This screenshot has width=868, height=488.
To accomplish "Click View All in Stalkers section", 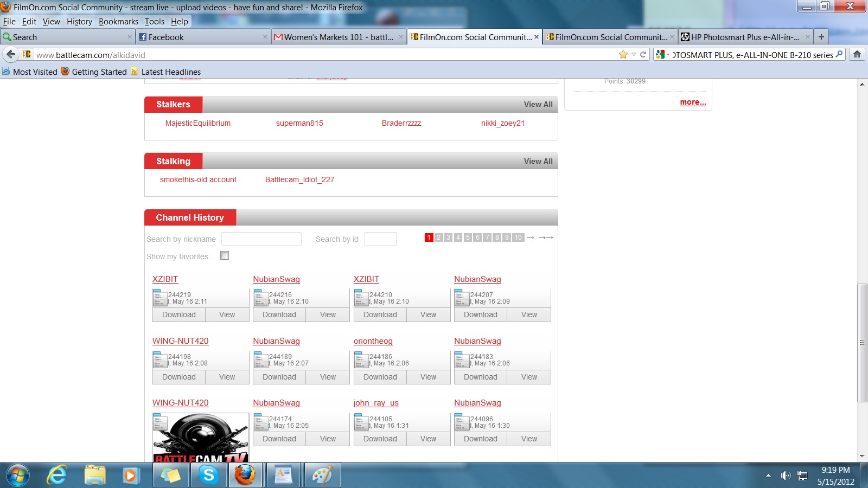I will (x=538, y=104).
